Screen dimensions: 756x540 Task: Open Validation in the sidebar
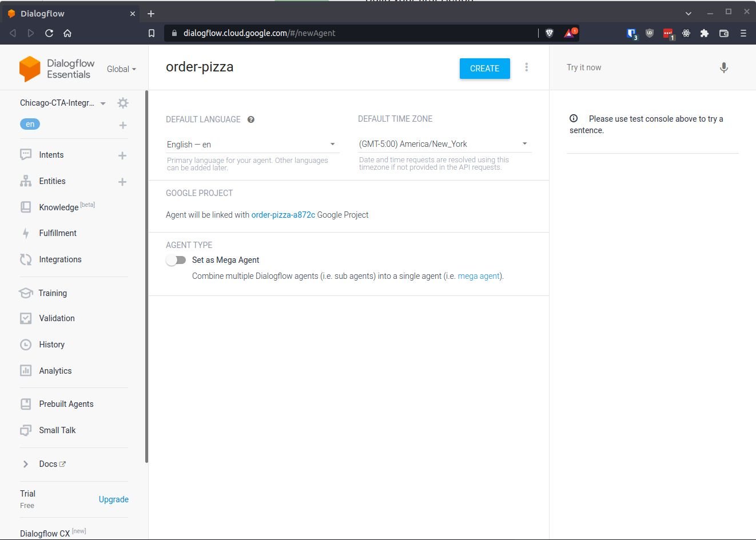click(57, 318)
